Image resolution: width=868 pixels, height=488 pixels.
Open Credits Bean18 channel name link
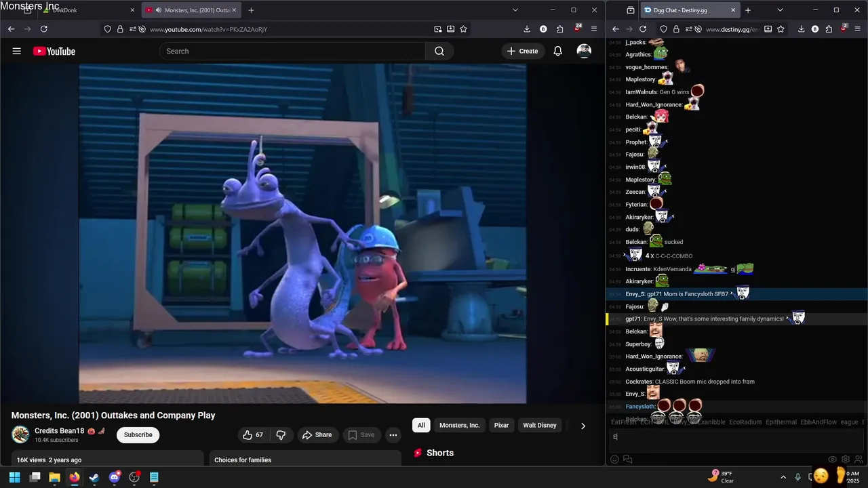(x=60, y=431)
